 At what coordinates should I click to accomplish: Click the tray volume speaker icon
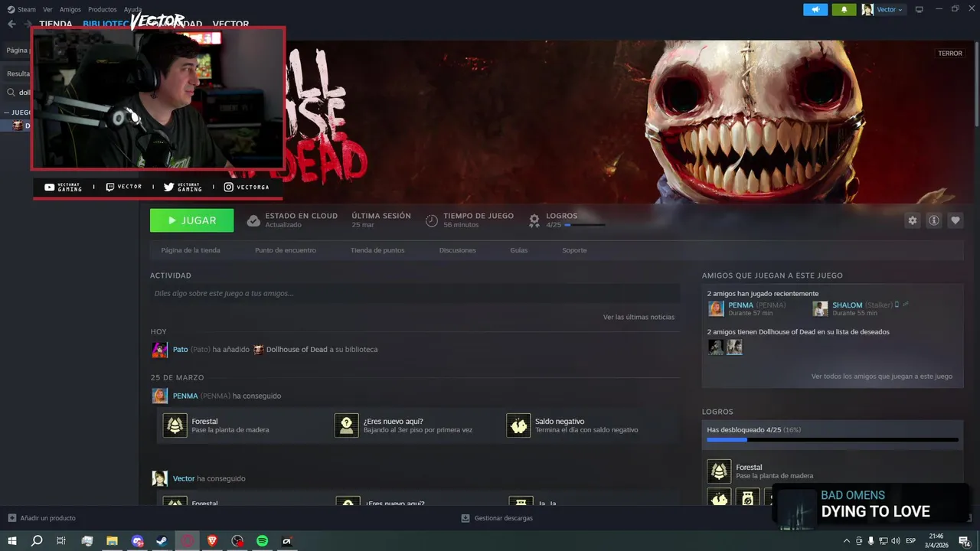click(896, 541)
